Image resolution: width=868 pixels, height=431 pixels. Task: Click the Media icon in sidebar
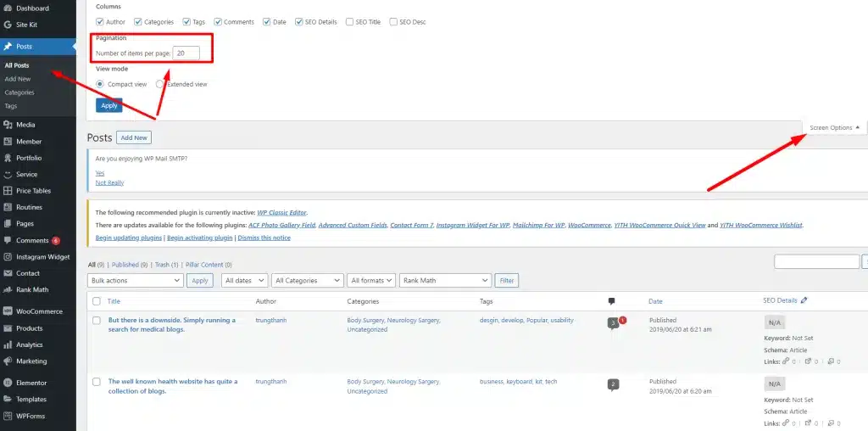(x=8, y=125)
